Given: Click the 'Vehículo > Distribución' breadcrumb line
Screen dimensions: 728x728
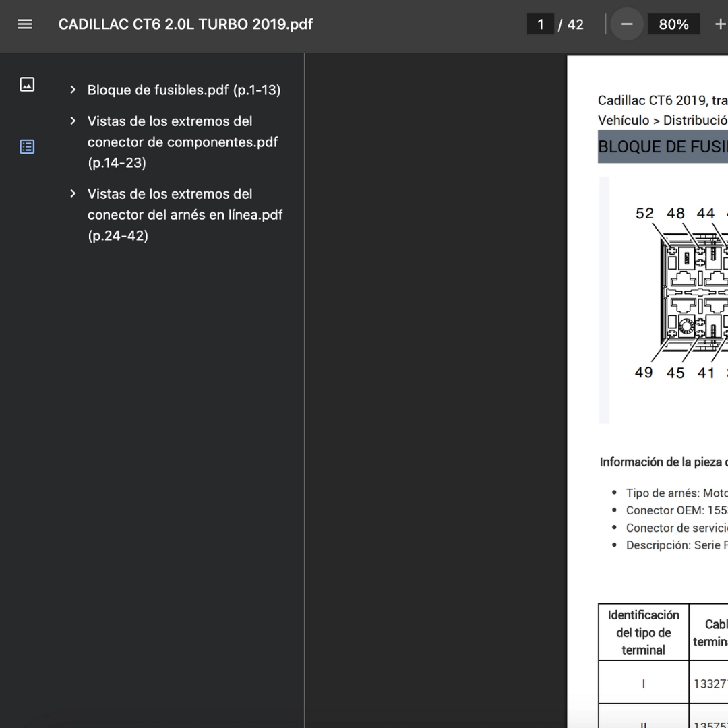Looking at the screenshot, I should tap(663, 120).
